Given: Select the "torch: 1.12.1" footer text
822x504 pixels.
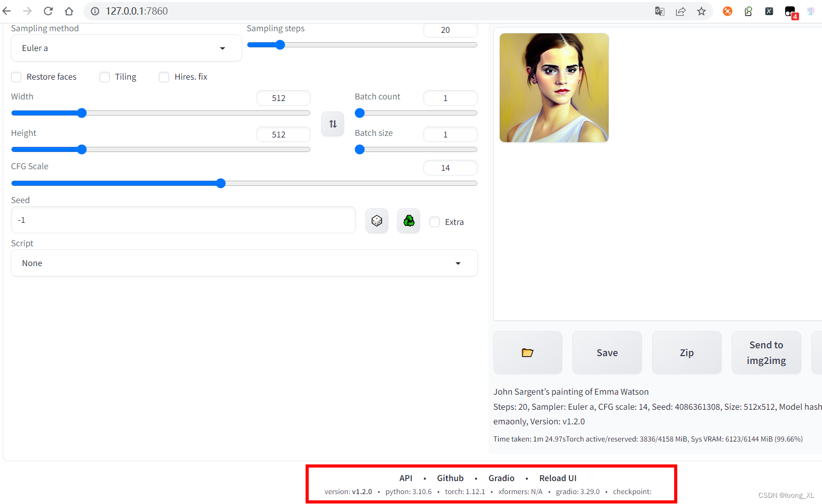Looking at the screenshot, I should point(465,492).
